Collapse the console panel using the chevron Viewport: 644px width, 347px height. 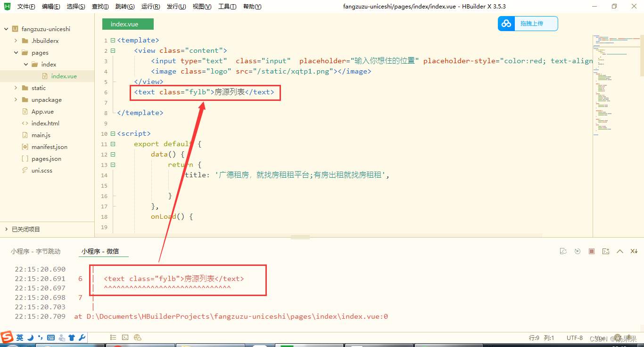[x=619, y=251]
